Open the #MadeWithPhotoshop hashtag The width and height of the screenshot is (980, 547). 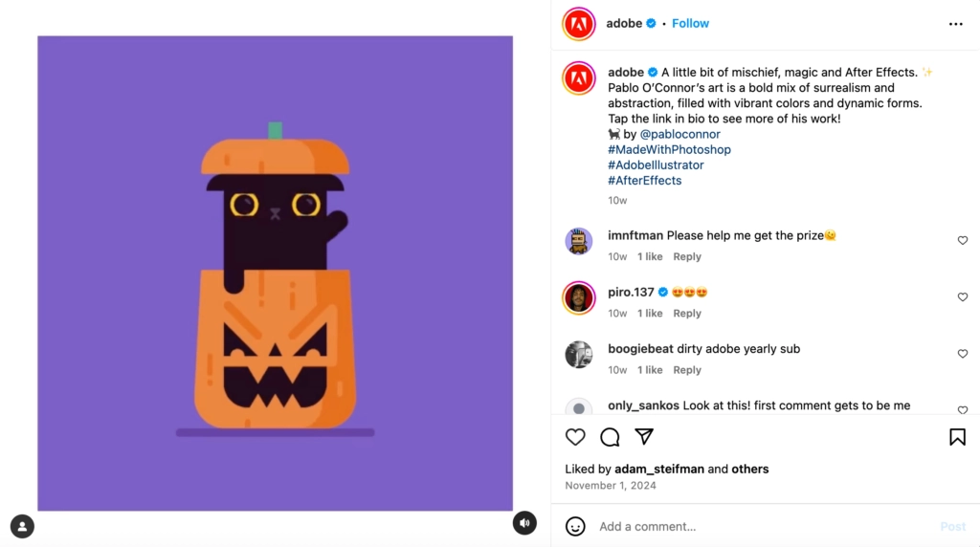point(669,150)
